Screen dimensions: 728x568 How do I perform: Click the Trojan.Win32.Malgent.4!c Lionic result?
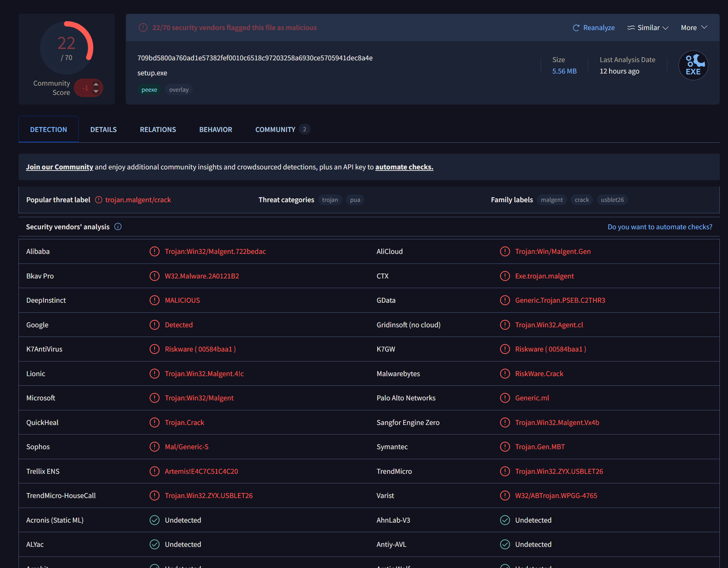[x=204, y=374]
